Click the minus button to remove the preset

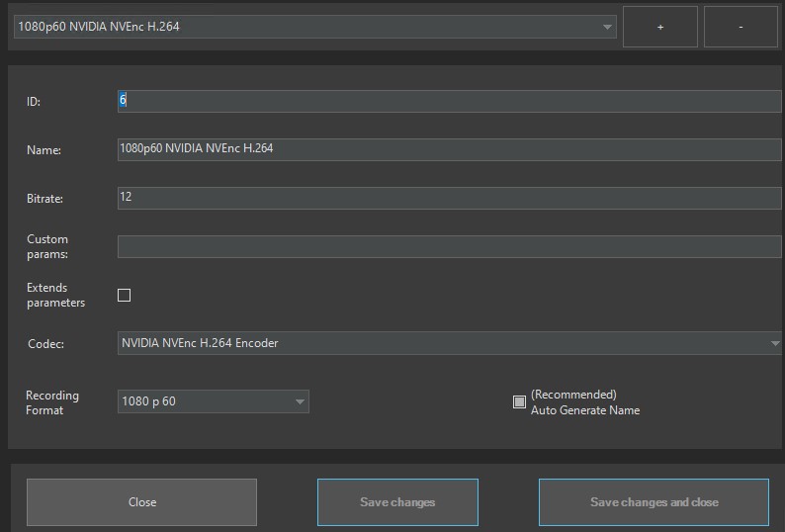(x=741, y=27)
